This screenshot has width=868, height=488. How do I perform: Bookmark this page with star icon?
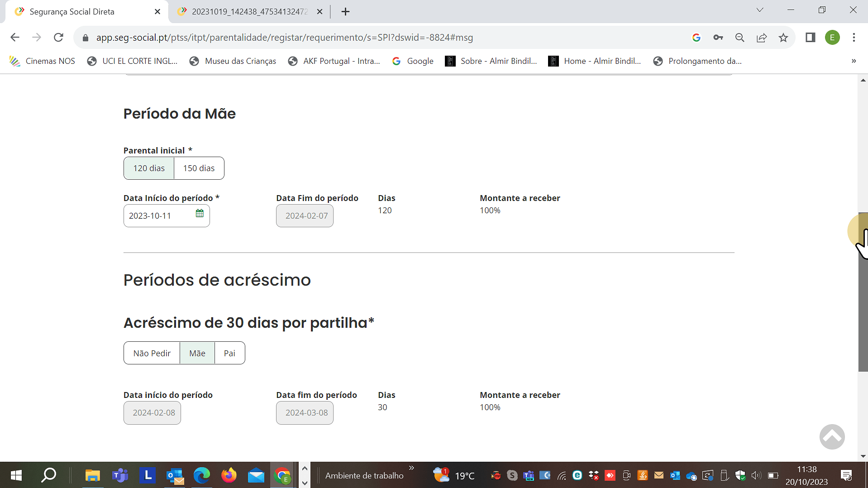click(x=783, y=38)
